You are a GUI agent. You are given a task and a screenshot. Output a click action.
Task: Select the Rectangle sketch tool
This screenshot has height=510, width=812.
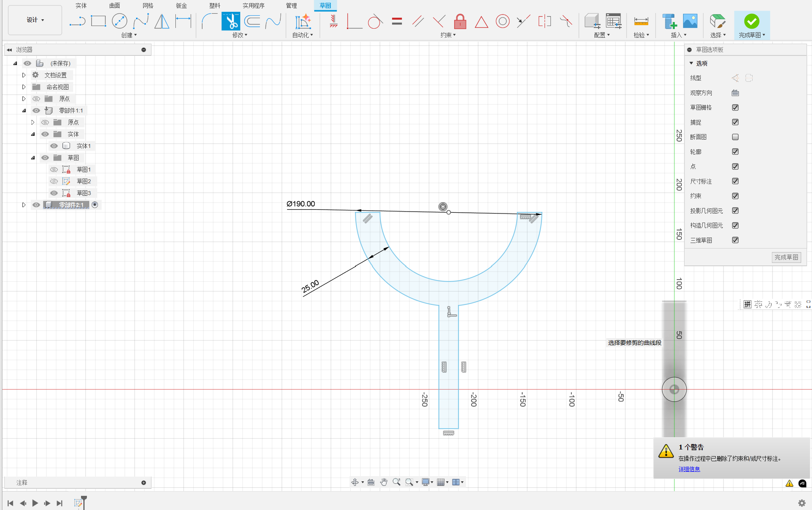click(x=98, y=21)
